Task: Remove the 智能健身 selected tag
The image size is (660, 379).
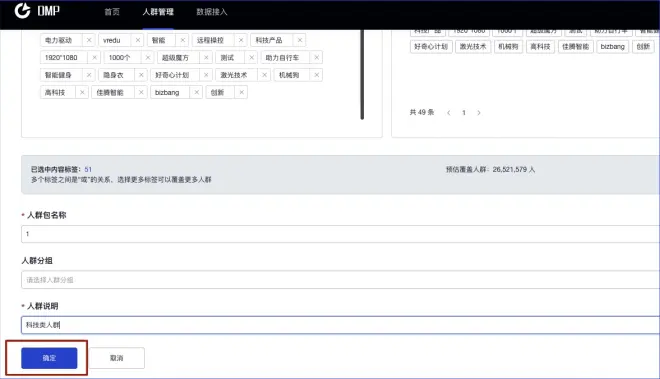Action: click(x=89, y=75)
